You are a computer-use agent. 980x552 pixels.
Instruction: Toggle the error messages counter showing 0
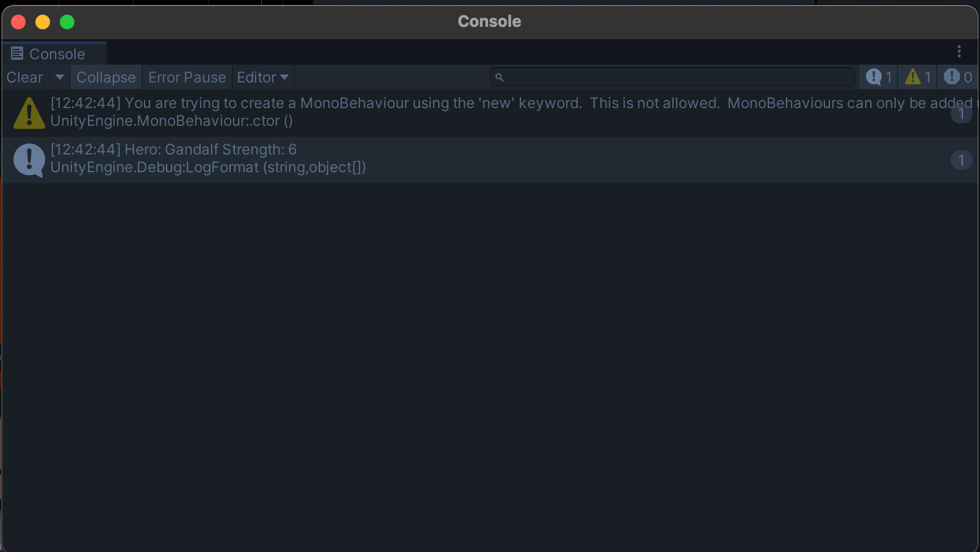pyautogui.click(x=957, y=78)
